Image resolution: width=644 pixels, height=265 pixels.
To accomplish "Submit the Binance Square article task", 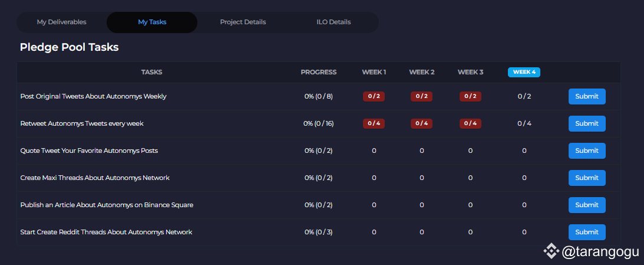I will pyautogui.click(x=587, y=205).
